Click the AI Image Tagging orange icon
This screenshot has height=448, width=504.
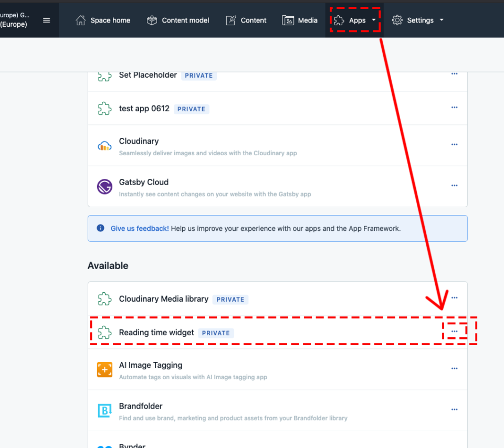(105, 370)
